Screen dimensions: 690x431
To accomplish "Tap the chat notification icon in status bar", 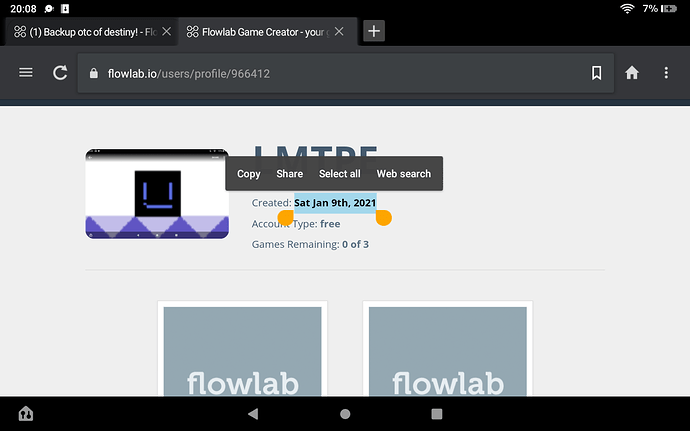I will (49, 8).
